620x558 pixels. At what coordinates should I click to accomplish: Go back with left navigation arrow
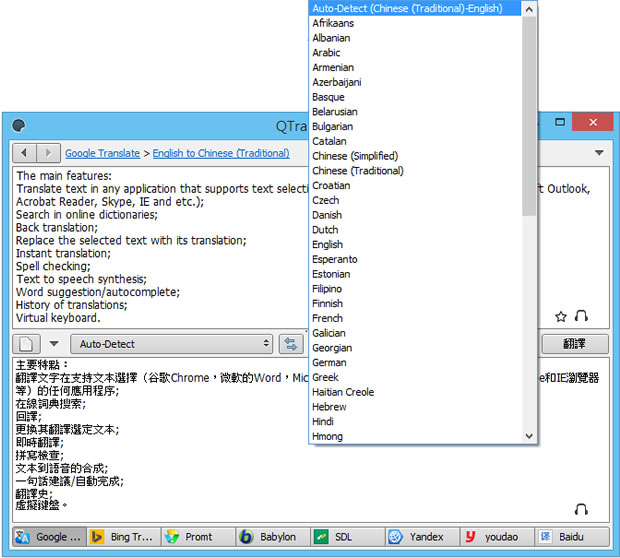coord(25,153)
